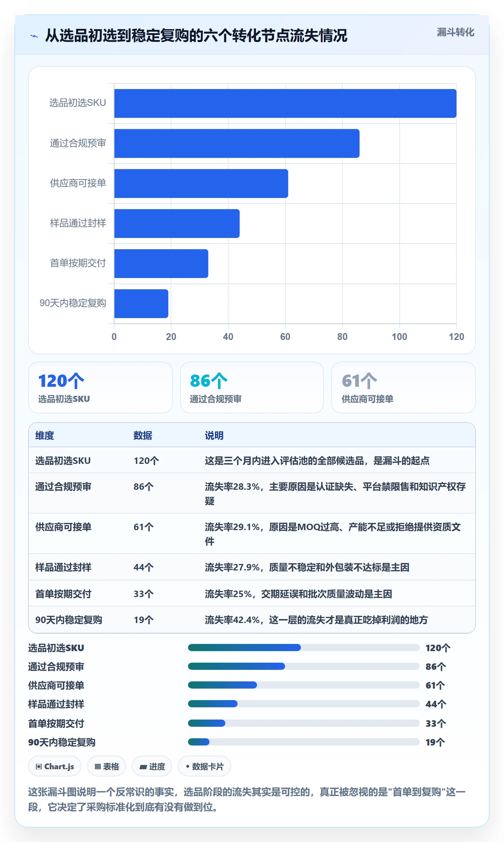Click the summary paragraph starting 这张漏斗图说明

coord(247,799)
